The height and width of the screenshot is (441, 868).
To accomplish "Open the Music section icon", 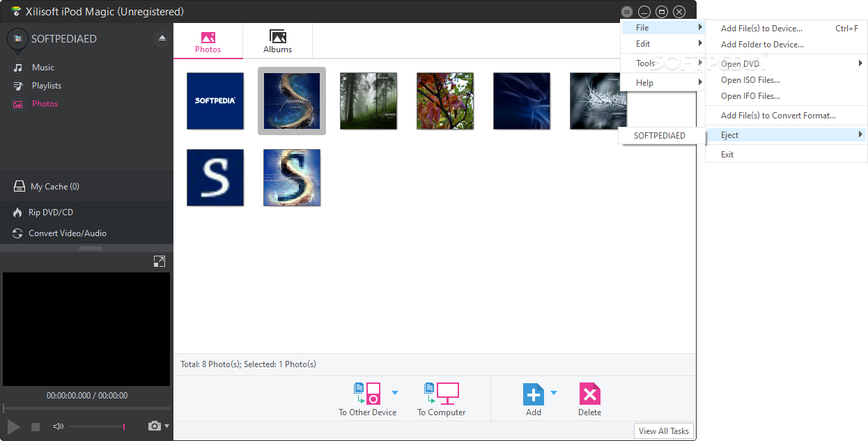I will (17, 68).
